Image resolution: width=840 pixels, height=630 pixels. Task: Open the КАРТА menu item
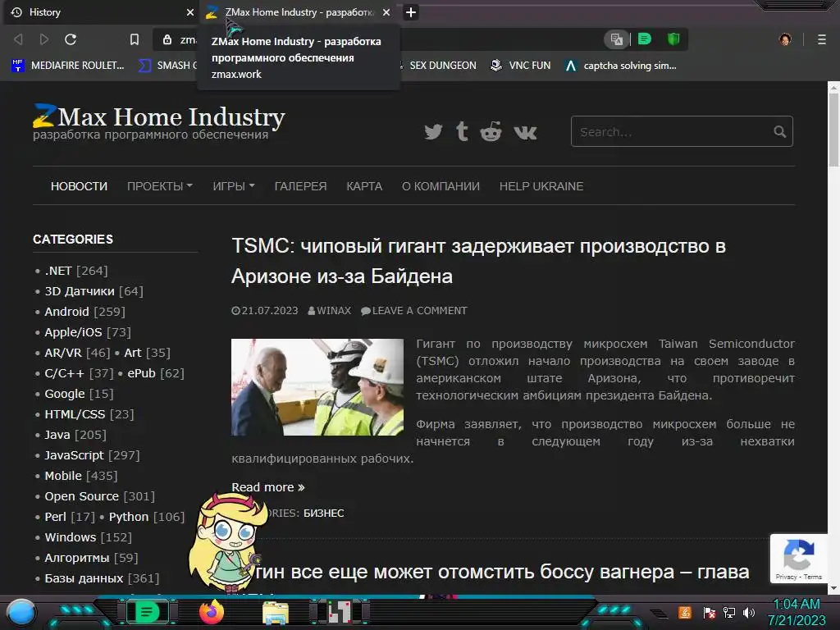pyautogui.click(x=364, y=186)
